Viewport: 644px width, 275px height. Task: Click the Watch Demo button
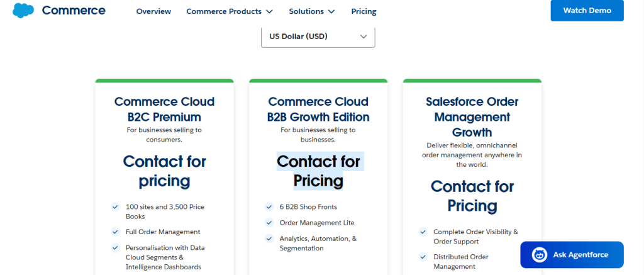click(x=587, y=10)
